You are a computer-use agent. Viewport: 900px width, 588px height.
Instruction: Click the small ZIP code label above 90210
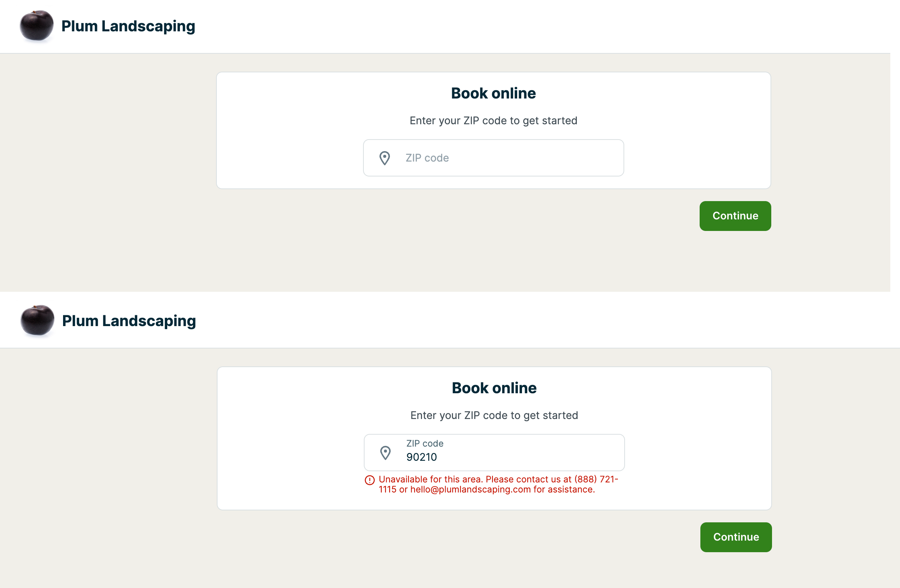pyautogui.click(x=425, y=443)
